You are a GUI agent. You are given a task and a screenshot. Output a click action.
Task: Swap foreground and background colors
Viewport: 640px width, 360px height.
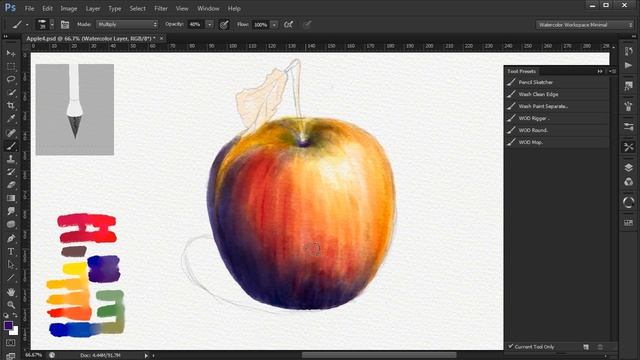point(15,315)
